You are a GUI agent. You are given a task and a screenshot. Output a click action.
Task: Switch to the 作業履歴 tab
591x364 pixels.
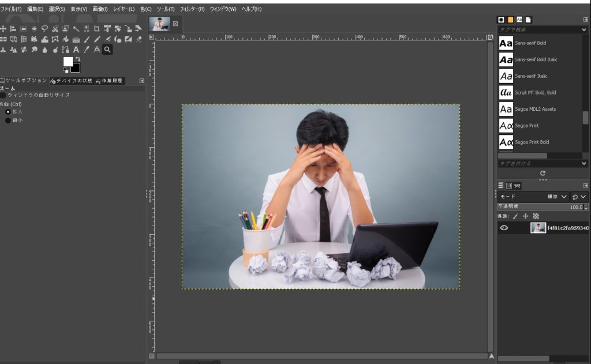pyautogui.click(x=109, y=81)
